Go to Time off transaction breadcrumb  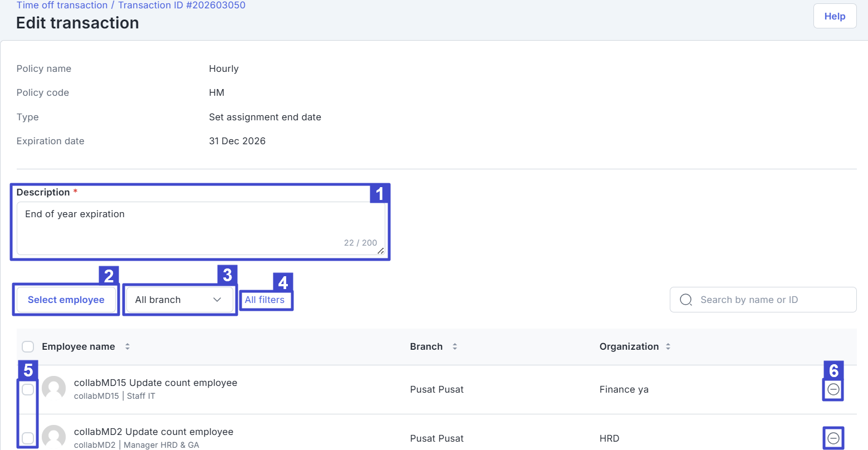coord(62,5)
